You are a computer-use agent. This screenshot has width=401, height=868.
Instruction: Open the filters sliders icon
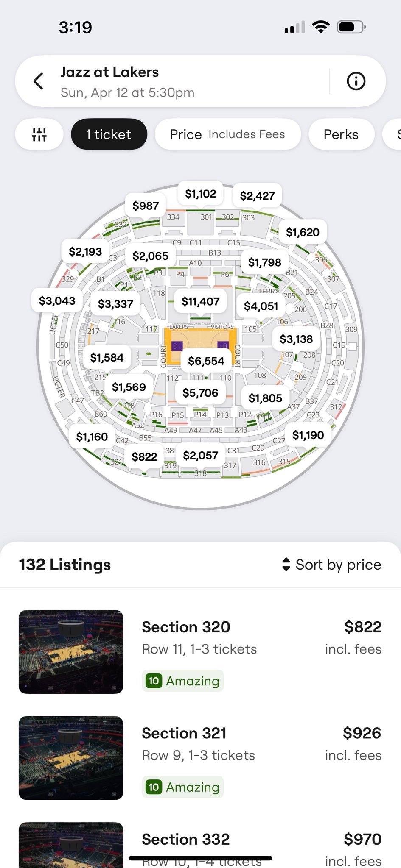39,134
